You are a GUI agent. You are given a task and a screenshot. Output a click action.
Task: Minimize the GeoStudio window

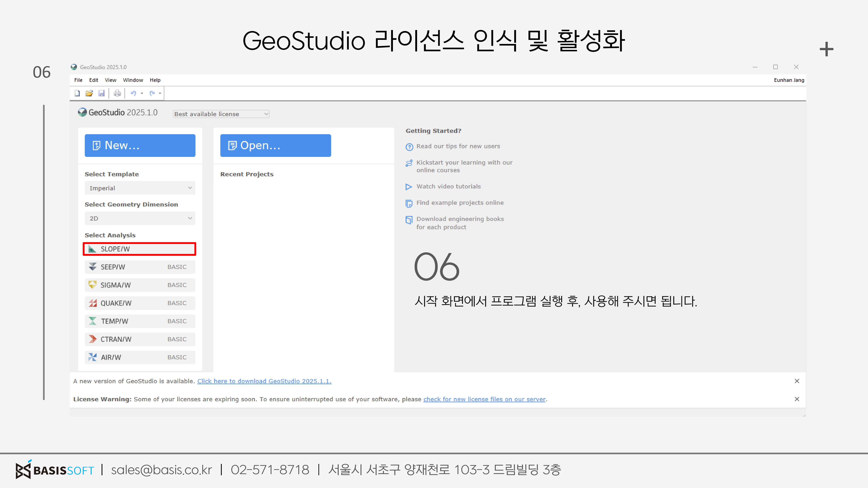click(x=755, y=67)
